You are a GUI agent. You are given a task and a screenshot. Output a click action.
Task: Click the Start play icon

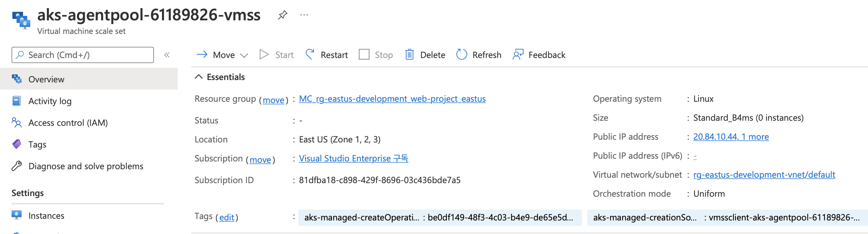coord(264,55)
